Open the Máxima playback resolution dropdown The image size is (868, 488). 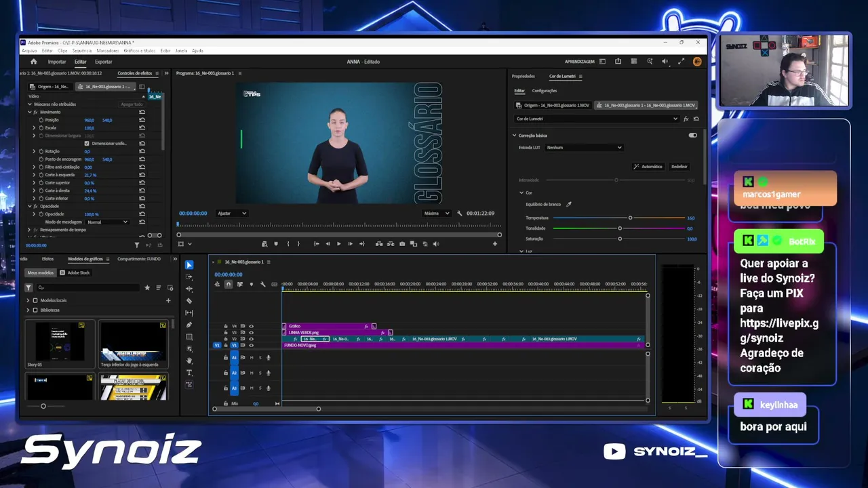tap(436, 213)
